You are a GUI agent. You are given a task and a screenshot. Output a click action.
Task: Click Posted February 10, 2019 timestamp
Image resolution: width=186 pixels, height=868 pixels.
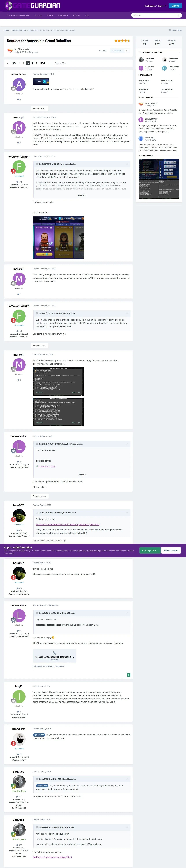(x=44, y=117)
